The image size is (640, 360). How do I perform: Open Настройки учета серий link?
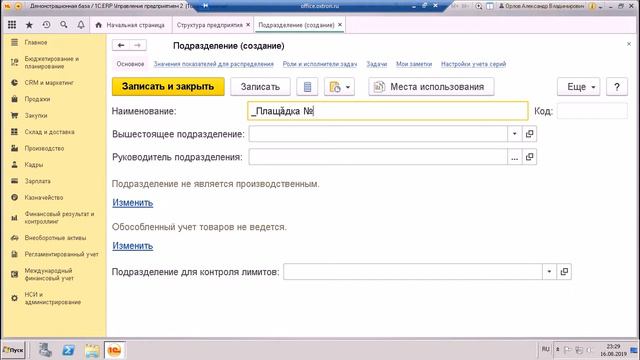pos(473,64)
